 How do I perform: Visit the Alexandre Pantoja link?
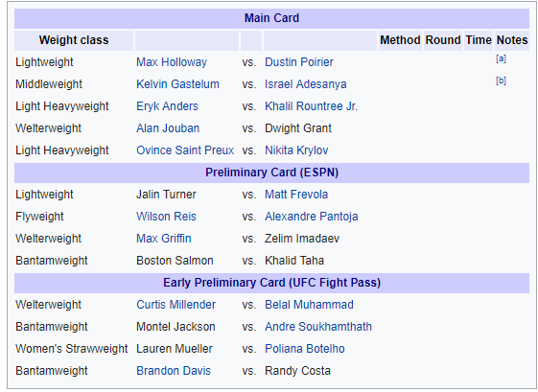pyautogui.click(x=312, y=217)
